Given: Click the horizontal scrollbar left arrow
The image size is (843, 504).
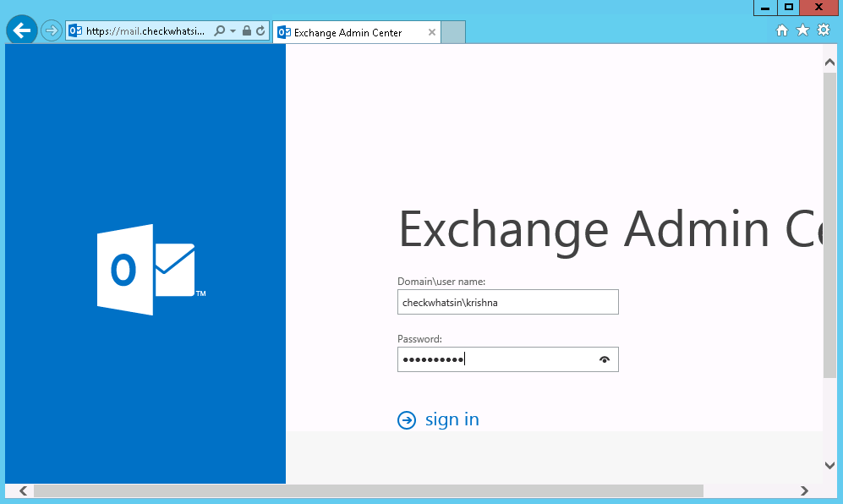Looking at the screenshot, I should coord(23,490).
